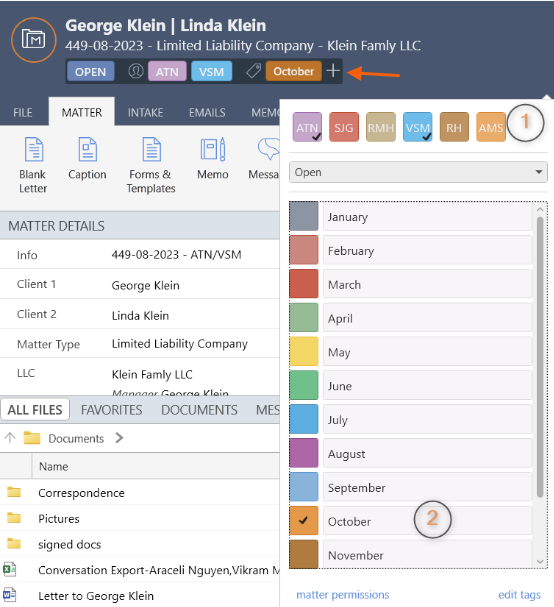Switch to the INTAKE tab
This screenshot has width=554, height=607.
[146, 113]
